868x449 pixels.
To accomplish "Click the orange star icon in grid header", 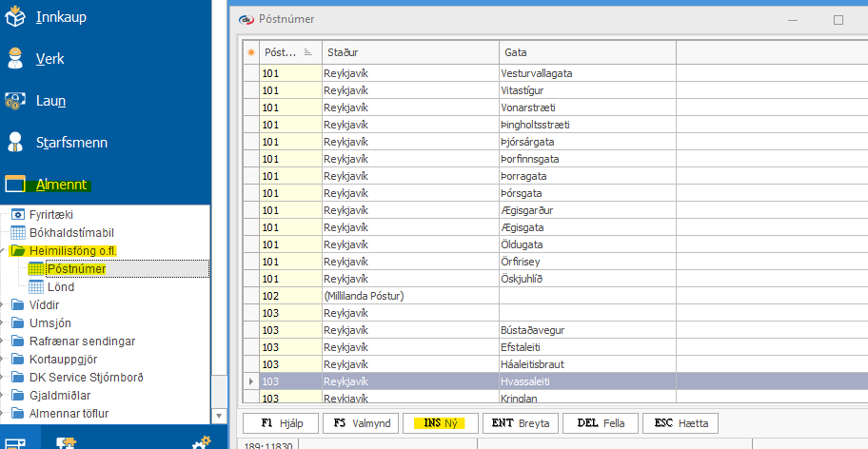I will tap(251, 51).
